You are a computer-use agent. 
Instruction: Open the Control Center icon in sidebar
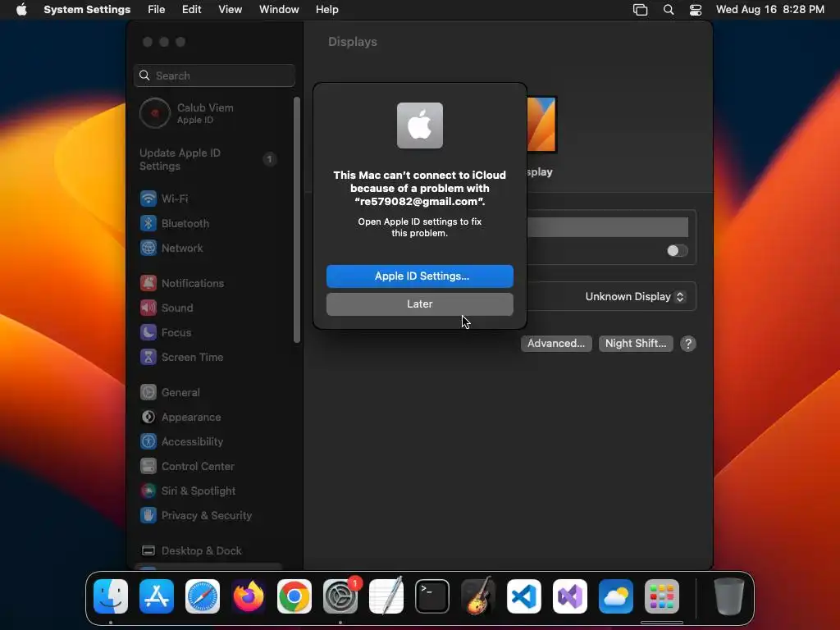148,467
